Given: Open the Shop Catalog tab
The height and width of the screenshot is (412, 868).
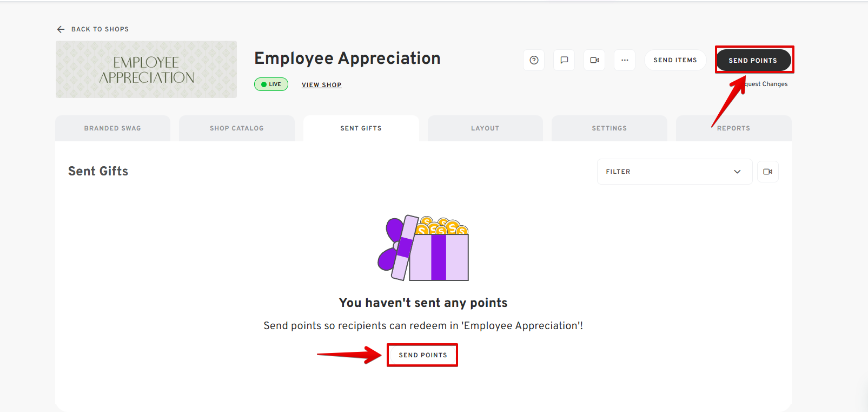Looking at the screenshot, I should click(x=237, y=128).
